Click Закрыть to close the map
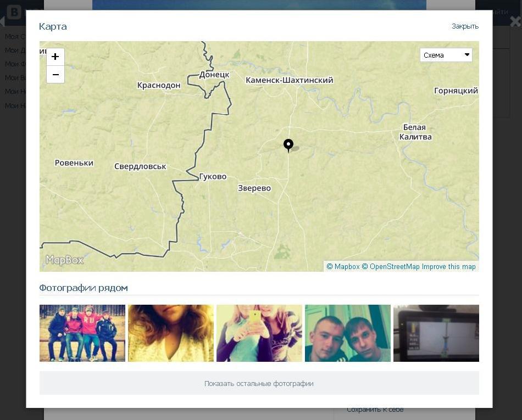 click(465, 26)
